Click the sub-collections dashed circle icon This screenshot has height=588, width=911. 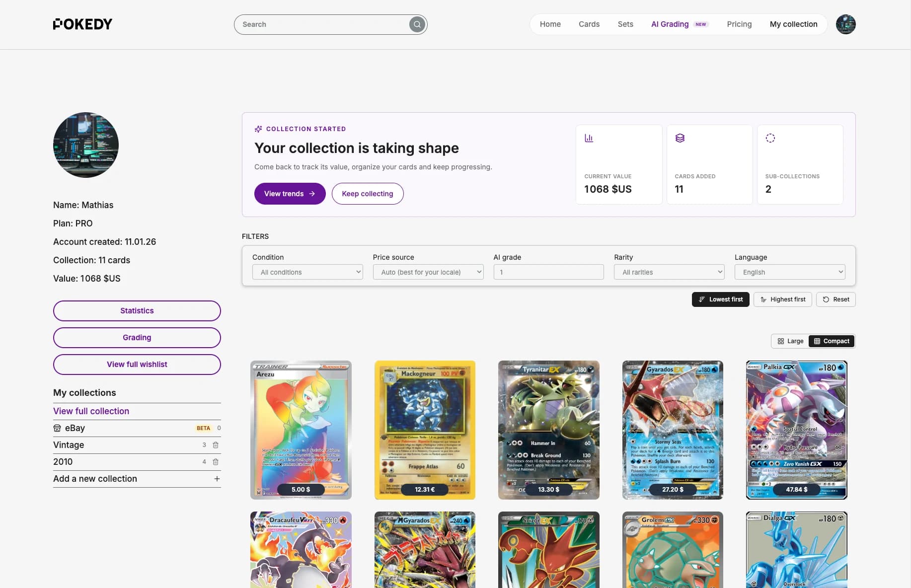click(770, 138)
